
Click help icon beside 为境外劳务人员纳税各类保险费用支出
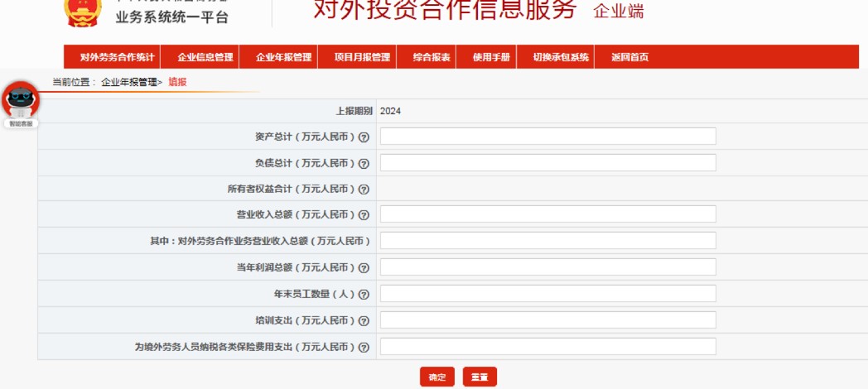click(364, 348)
